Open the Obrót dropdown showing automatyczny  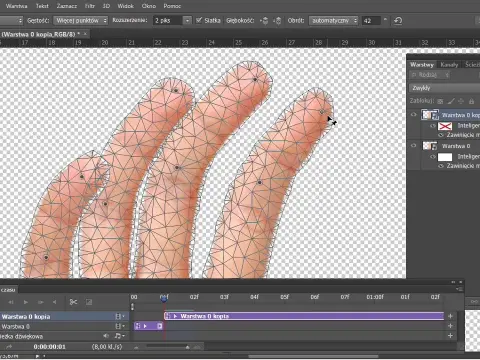(333, 21)
